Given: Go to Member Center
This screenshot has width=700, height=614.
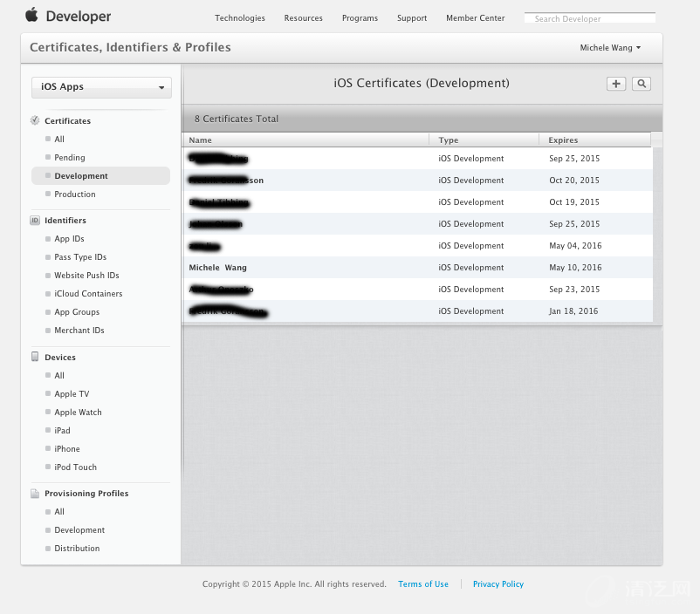Looking at the screenshot, I should 475,18.
